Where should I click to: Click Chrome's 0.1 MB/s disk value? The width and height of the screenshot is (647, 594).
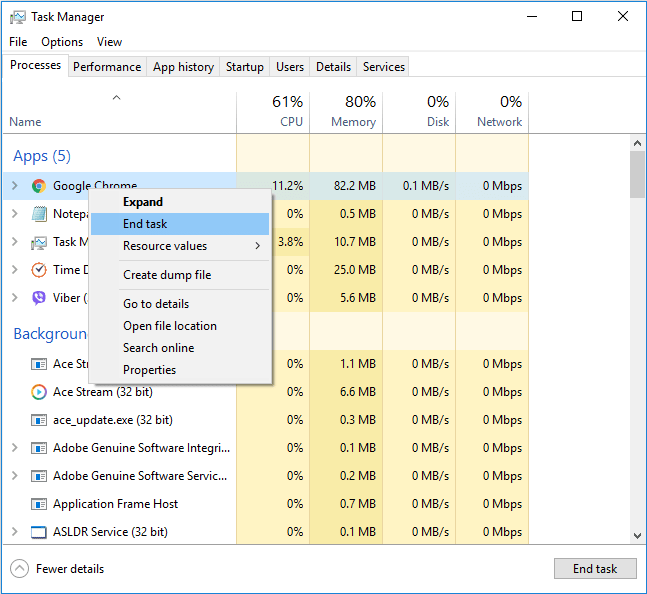(x=426, y=186)
